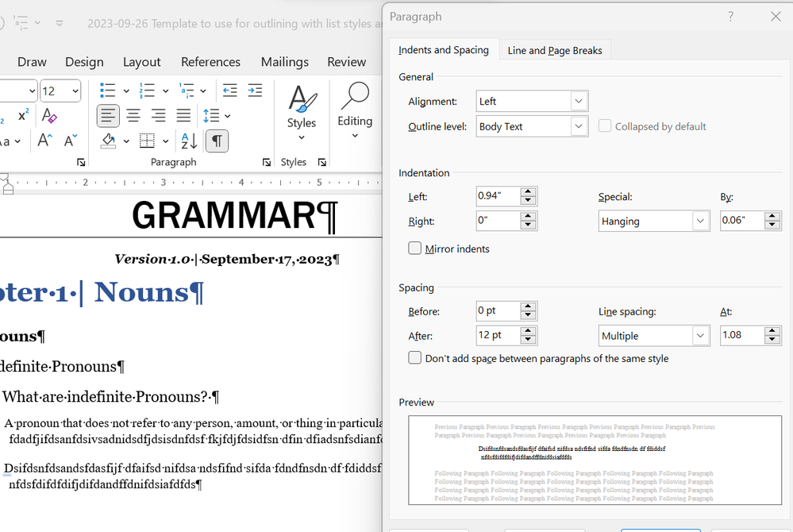
Task: Increase hanging By value stepper
Action: pyautogui.click(x=772, y=217)
